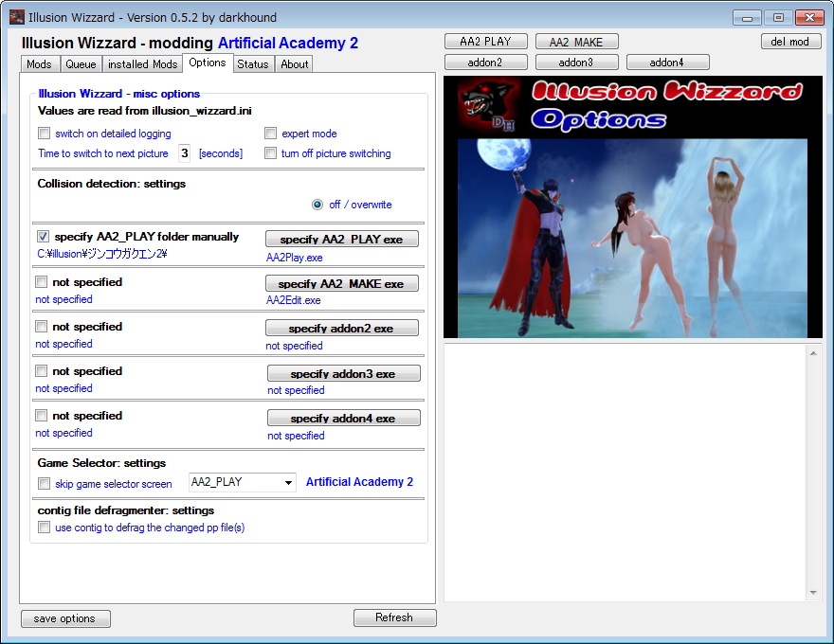Enable switch on detailed logging
834x644 pixels.
pos(45,133)
